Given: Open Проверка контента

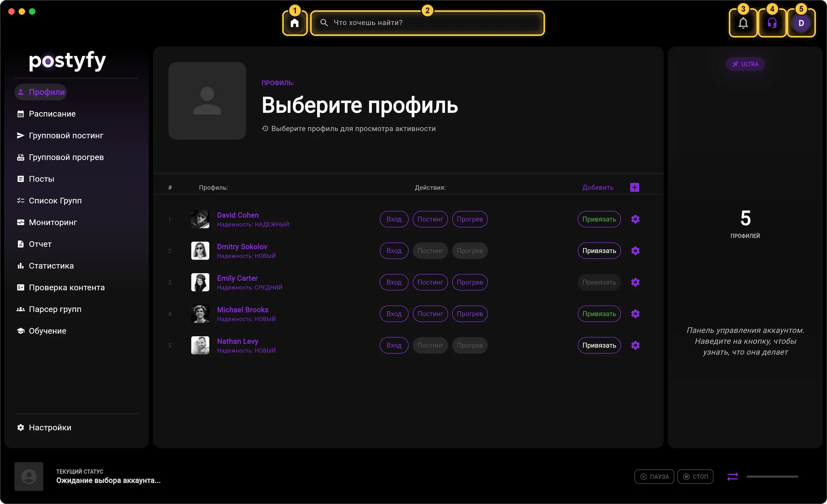Looking at the screenshot, I should (x=60, y=287).
